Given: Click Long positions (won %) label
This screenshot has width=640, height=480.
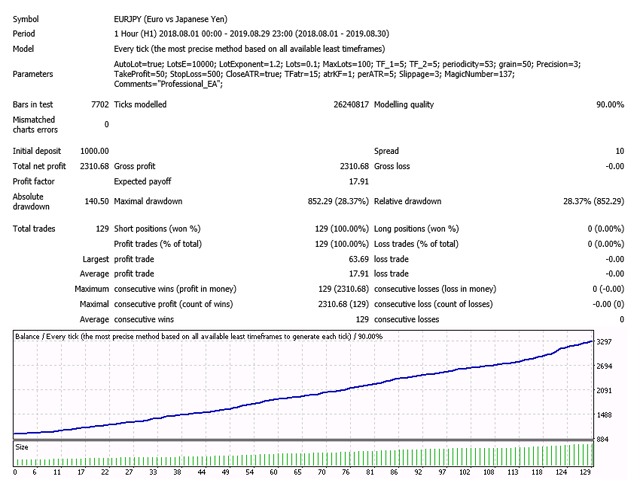Looking at the screenshot, I should (416, 229).
